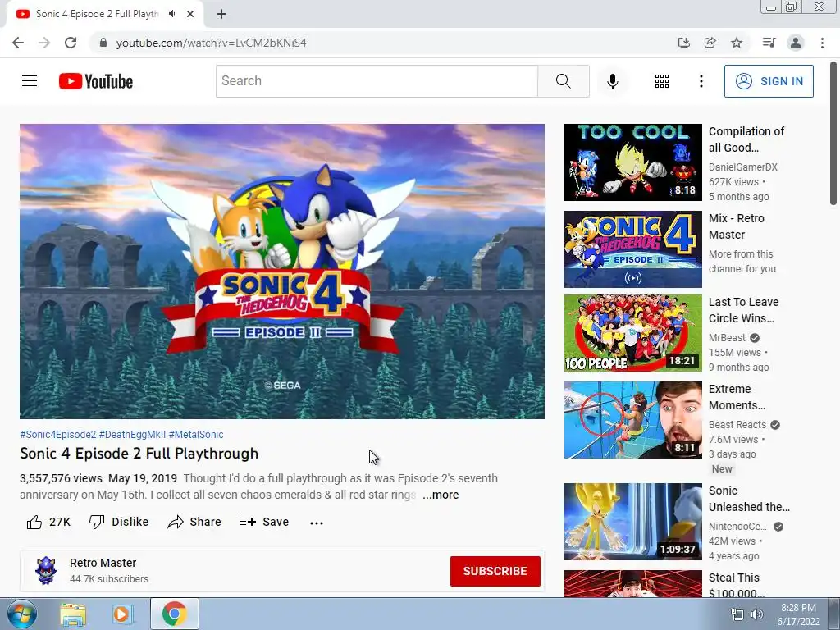This screenshot has width=840, height=630.
Task: Open Chrome profile avatar
Action: tap(796, 43)
